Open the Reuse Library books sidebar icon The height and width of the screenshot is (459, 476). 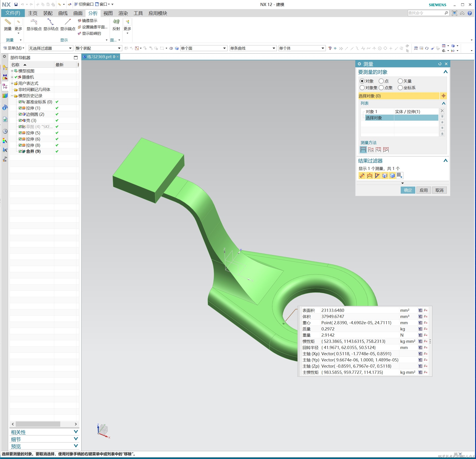5,95
